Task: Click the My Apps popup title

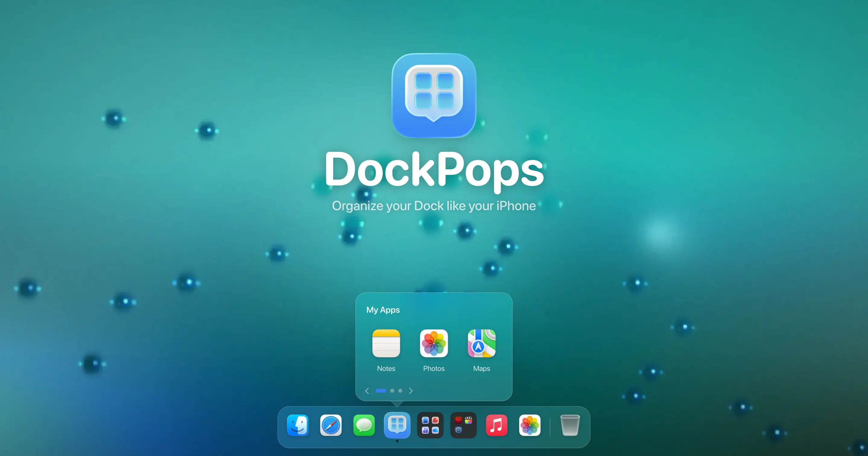Action: pyautogui.click(x=383, y=310)
